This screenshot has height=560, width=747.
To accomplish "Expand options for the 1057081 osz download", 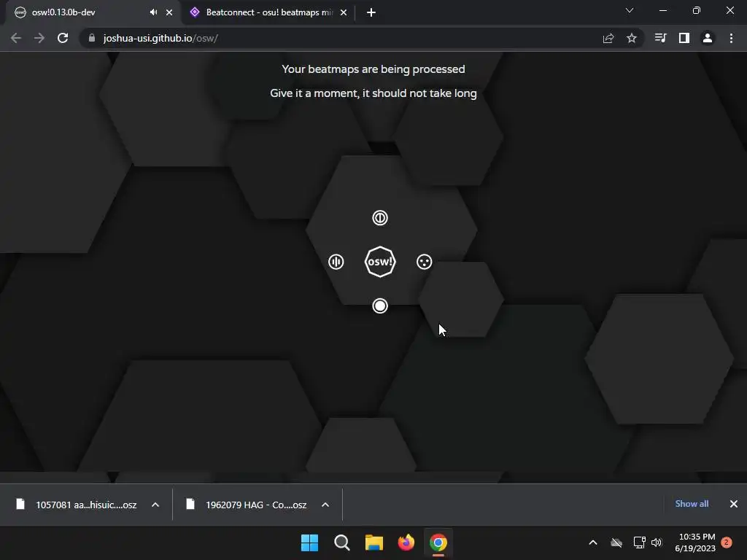I will pos(155,505).
